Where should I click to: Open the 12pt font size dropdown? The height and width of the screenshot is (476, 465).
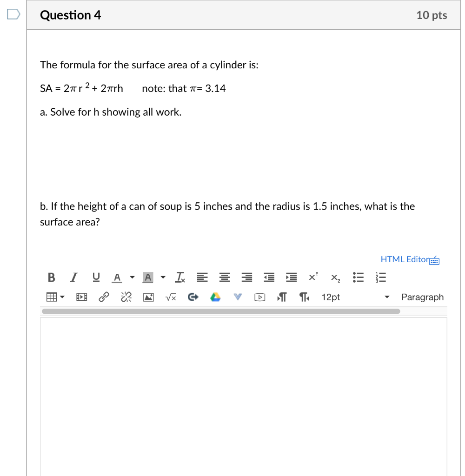(x=355, y=297)
